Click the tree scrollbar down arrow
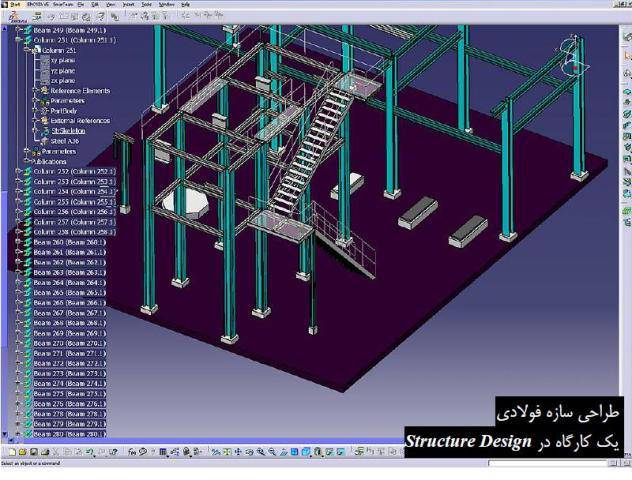Image resolution: width=632 pixels, height=480 pixels. coord(4,434)
